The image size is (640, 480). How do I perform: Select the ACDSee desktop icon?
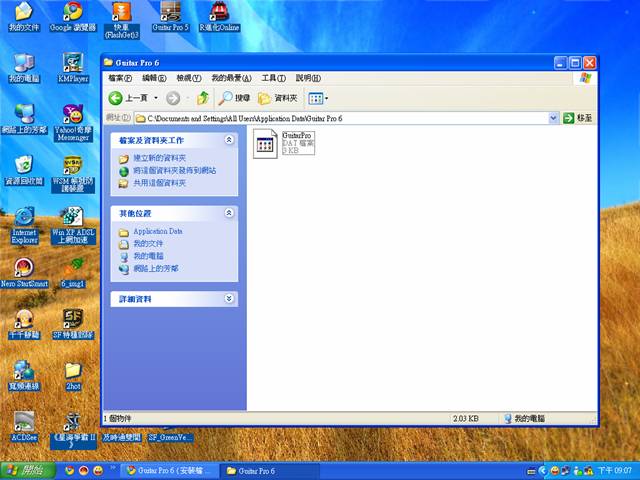(24, 426)
